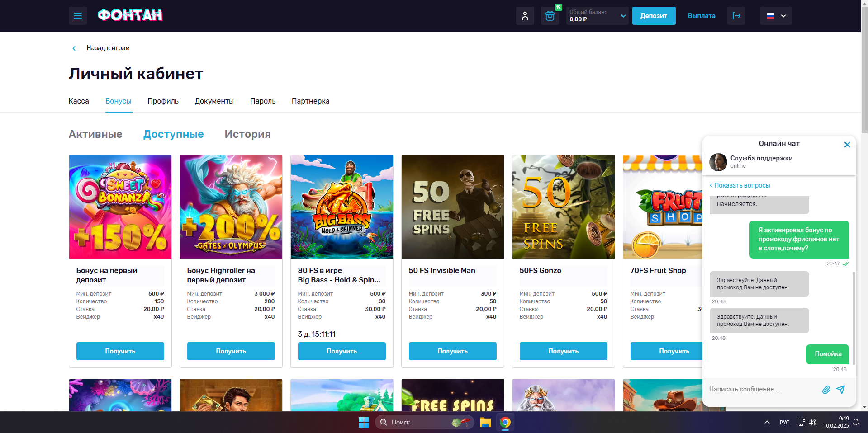The height and width of the screenshot is (433, 868).
Task: Send the chat message
Action: click(x=840, y=390)
